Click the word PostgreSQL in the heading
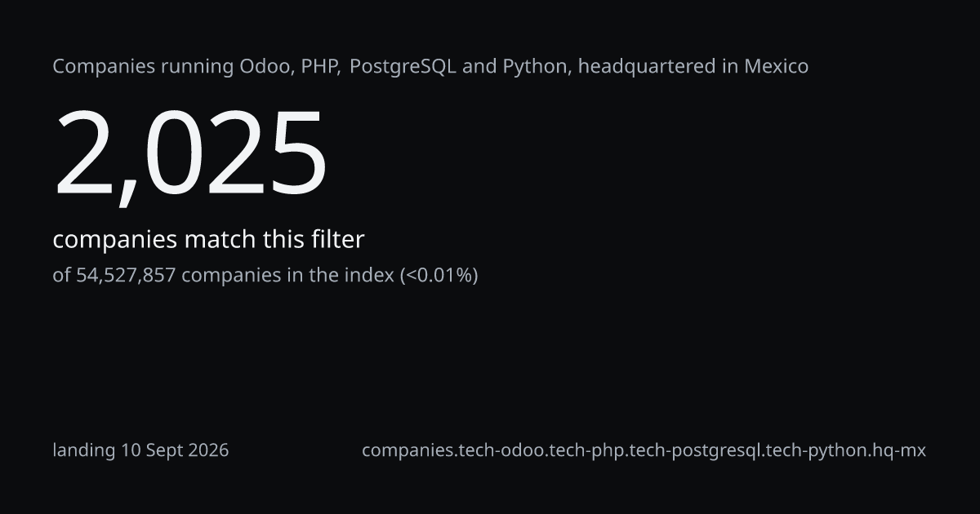 tap(403, 67)
